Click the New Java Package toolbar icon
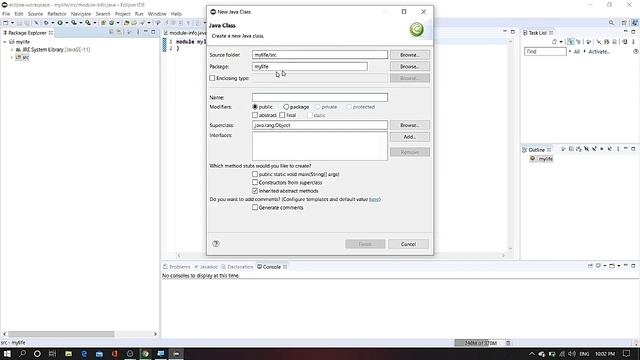 pyautogui.click(x=103, y=23)
